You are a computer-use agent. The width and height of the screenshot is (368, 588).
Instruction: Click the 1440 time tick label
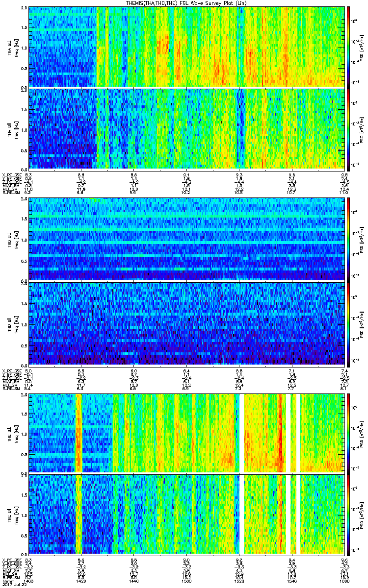point(133,580)
